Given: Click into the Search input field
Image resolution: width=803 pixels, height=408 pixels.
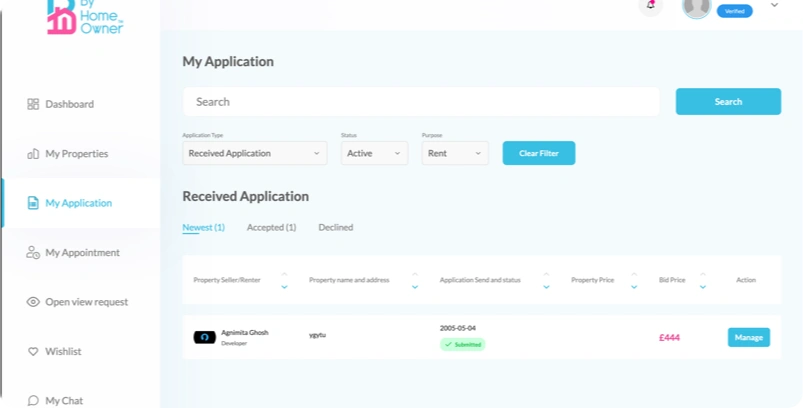Looking at the screenshot, I should tap(420, 102).
